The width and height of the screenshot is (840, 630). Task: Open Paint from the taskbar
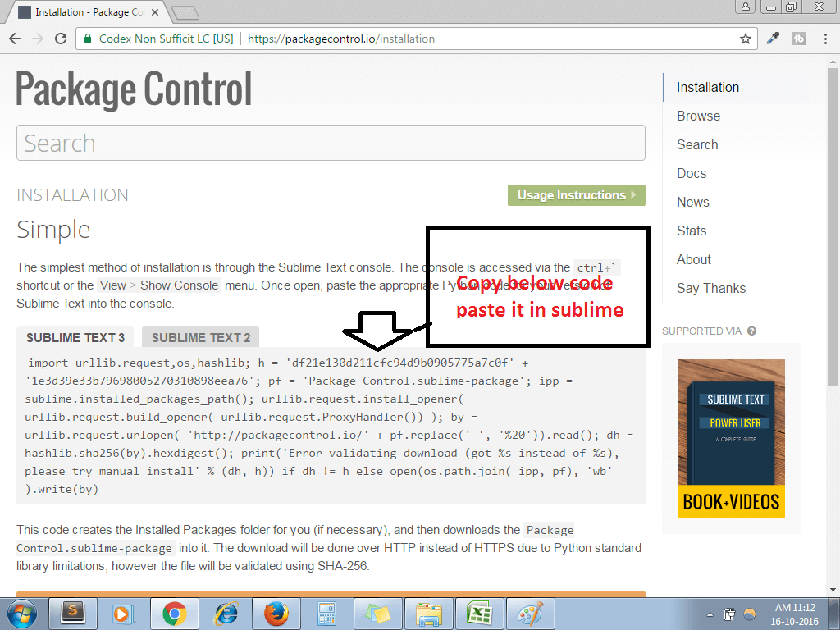tap(529, 614)
